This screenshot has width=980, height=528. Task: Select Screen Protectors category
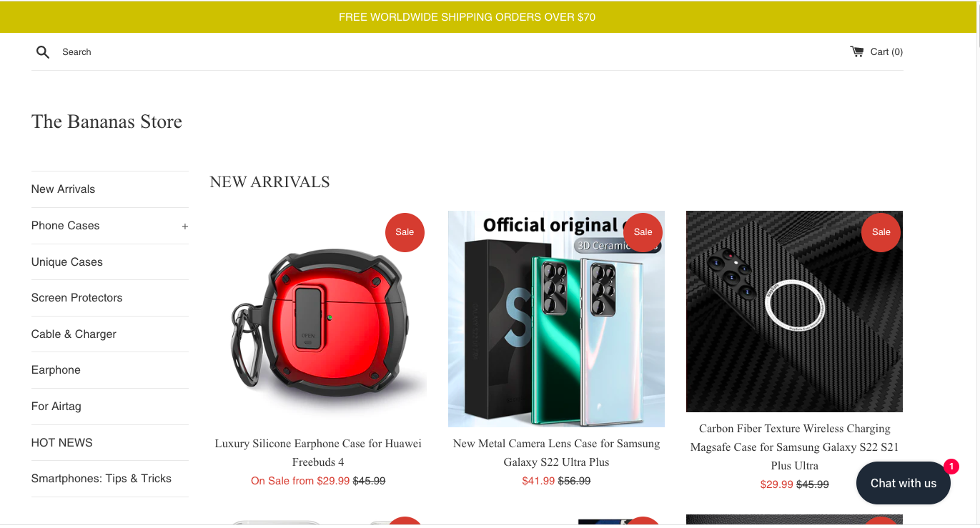(x=76, y=298)
